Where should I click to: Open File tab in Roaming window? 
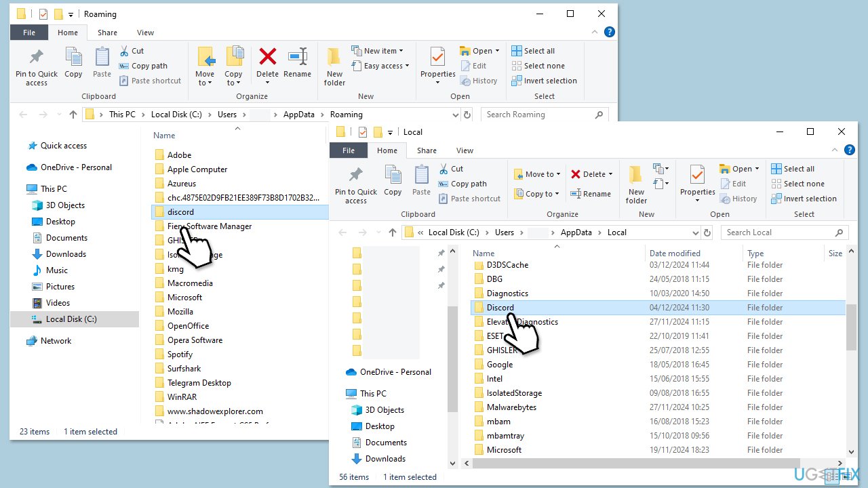coord(29,33)
